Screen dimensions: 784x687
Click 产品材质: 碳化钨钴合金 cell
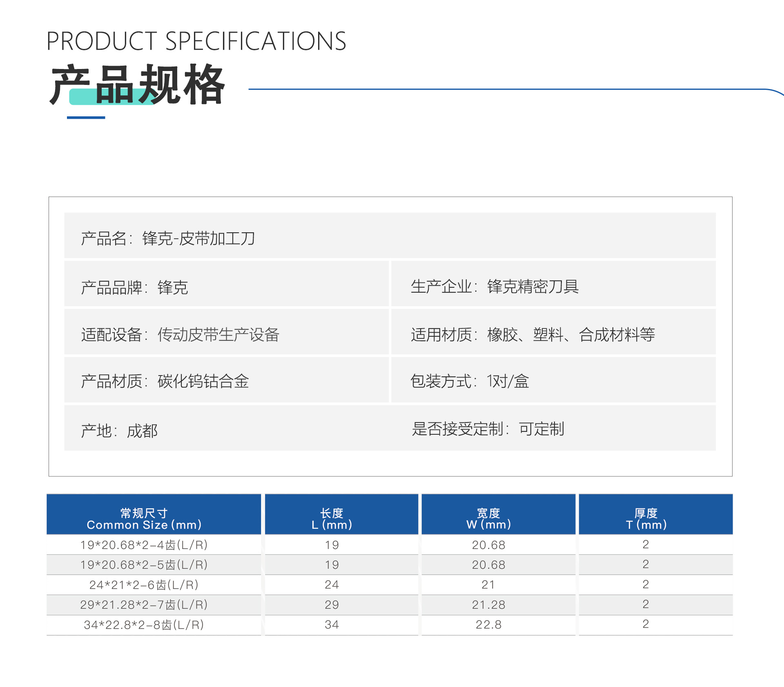click(x=227, y=380)
